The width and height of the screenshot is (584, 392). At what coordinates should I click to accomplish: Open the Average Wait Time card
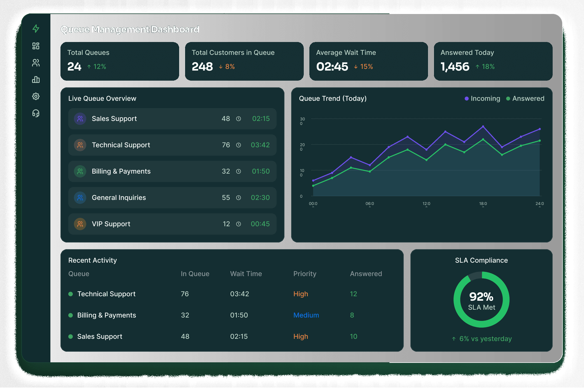pos(369,61)
